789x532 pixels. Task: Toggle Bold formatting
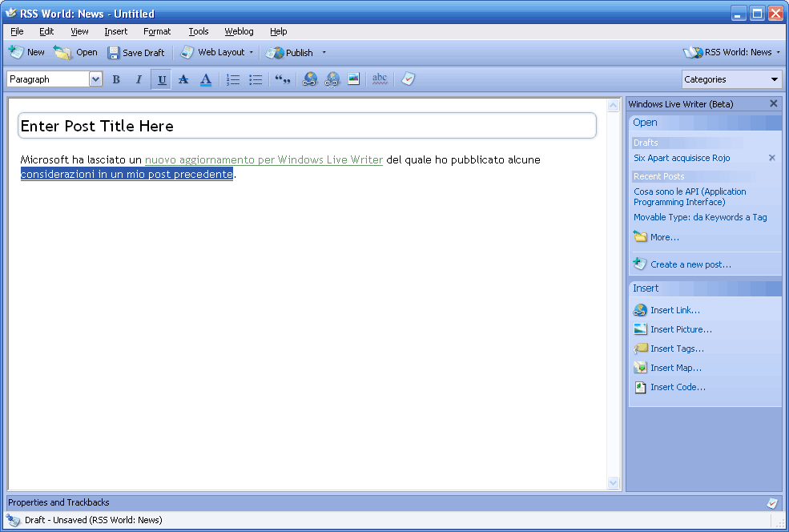pos(116,79)
